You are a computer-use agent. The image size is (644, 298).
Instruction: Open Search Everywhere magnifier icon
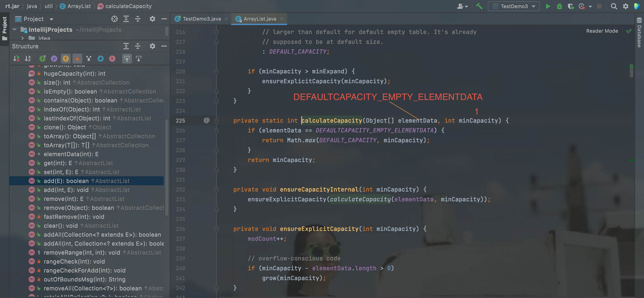pos(614,6)
